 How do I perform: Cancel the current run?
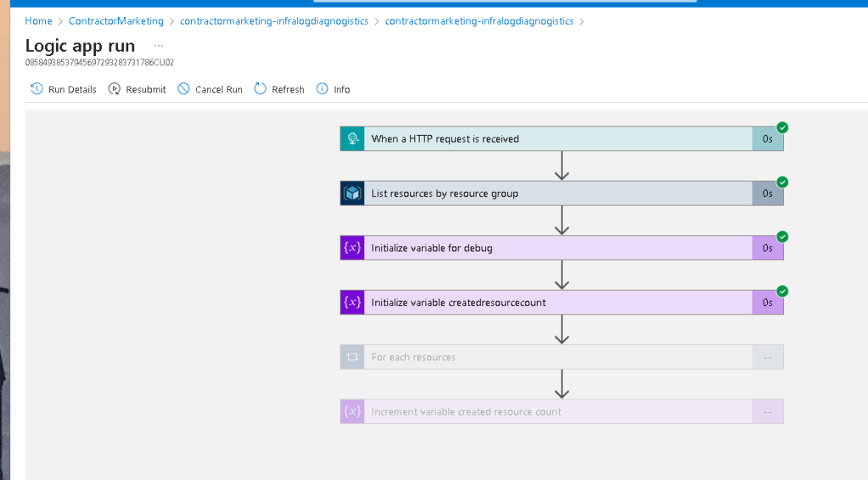pyautogui.click(x=210, y=89)
